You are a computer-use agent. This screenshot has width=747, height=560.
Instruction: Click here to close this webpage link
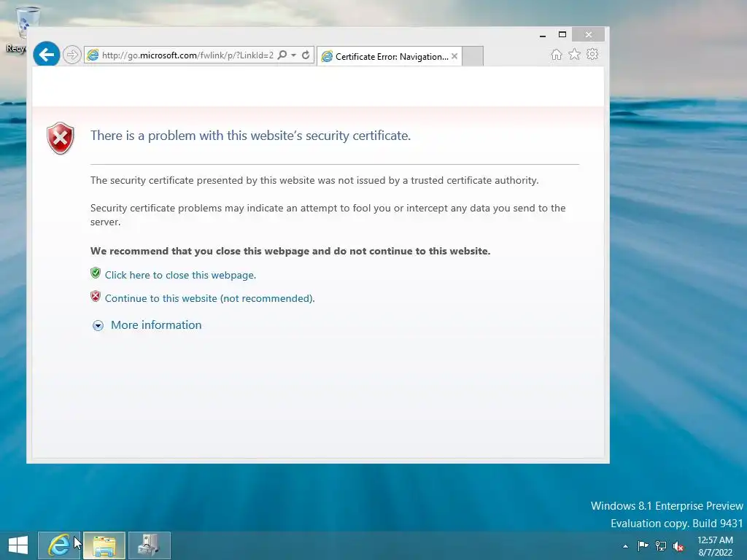tap(181, 275)
